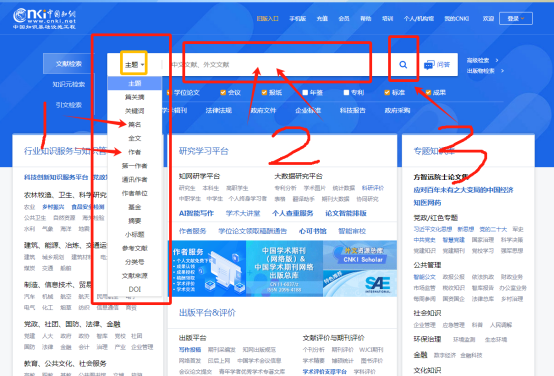Click the 学术大讲堂 link

(243, 213)
